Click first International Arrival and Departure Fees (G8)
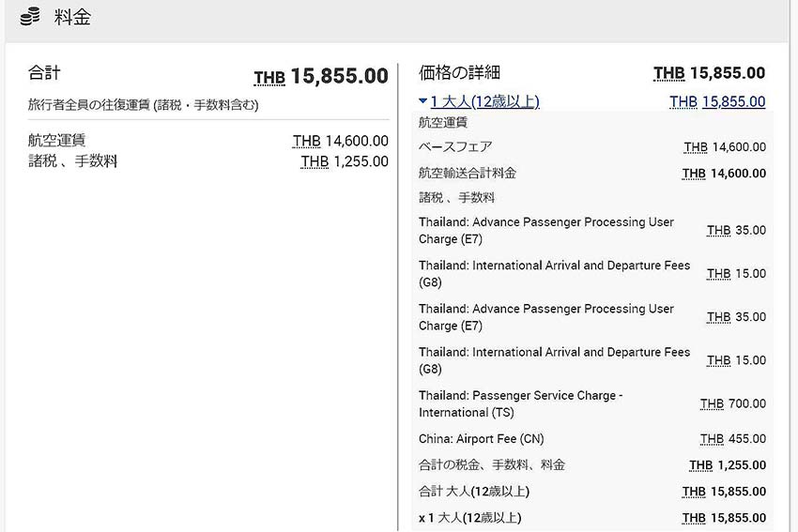 coord(591,274)
